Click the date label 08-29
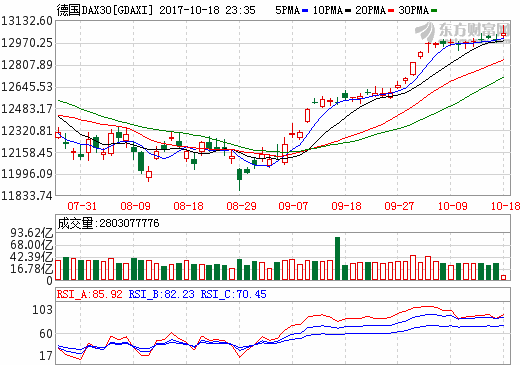 pos(241,206)
